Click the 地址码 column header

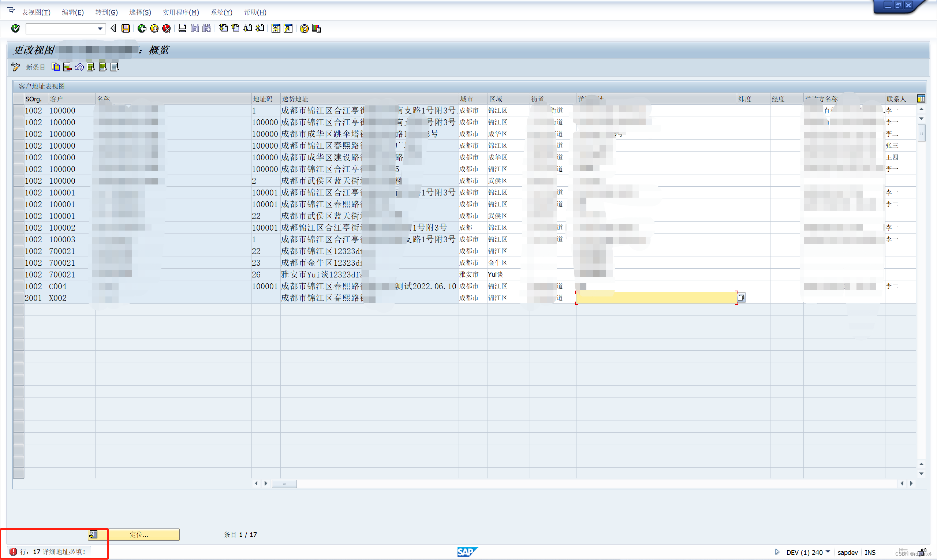pos(266,99)
